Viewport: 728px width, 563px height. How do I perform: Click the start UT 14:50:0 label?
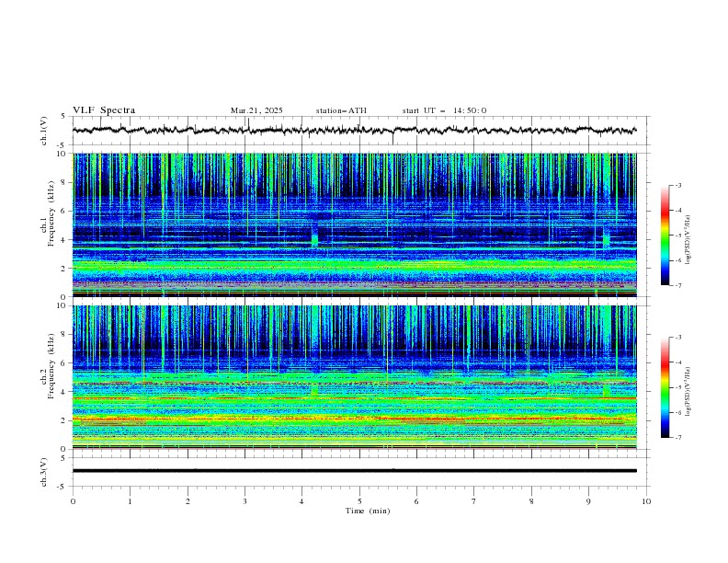point(444,110)
